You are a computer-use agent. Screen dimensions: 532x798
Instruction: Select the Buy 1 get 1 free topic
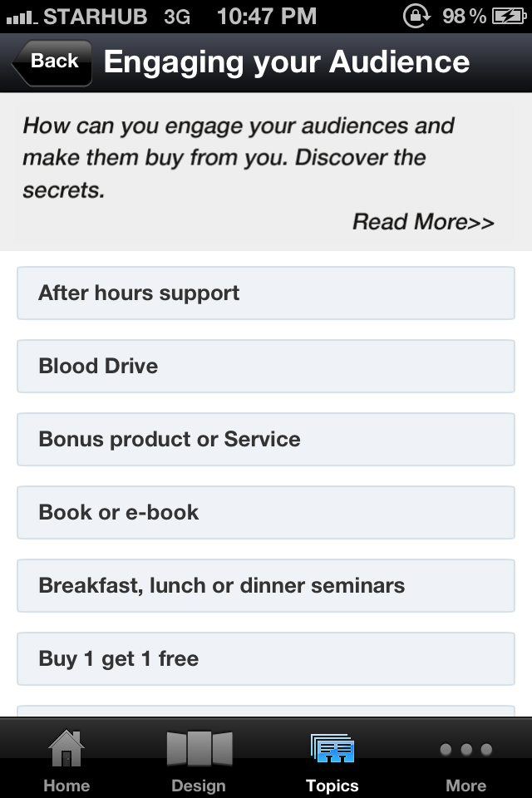[266, 659]
